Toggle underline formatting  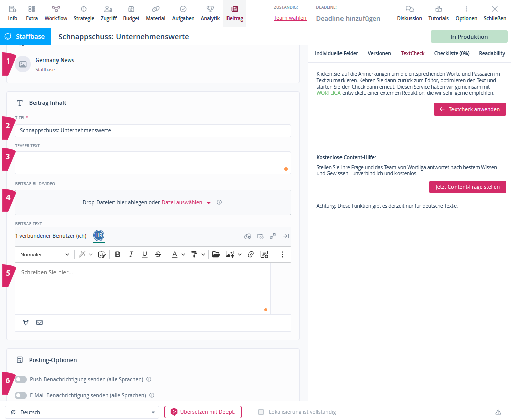click(x=145, y=254)
